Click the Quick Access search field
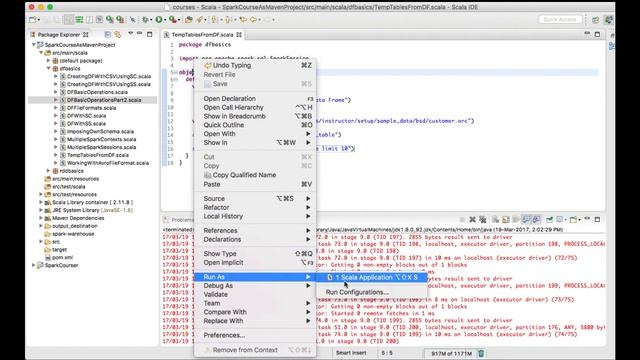This screenshot has width=640, height=360. click(560, 20)
